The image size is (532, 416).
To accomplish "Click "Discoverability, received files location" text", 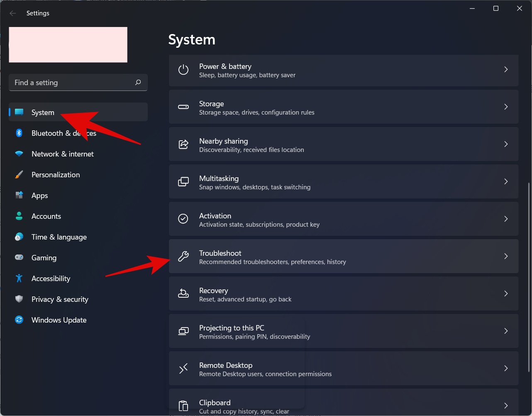I will point(251,150).
